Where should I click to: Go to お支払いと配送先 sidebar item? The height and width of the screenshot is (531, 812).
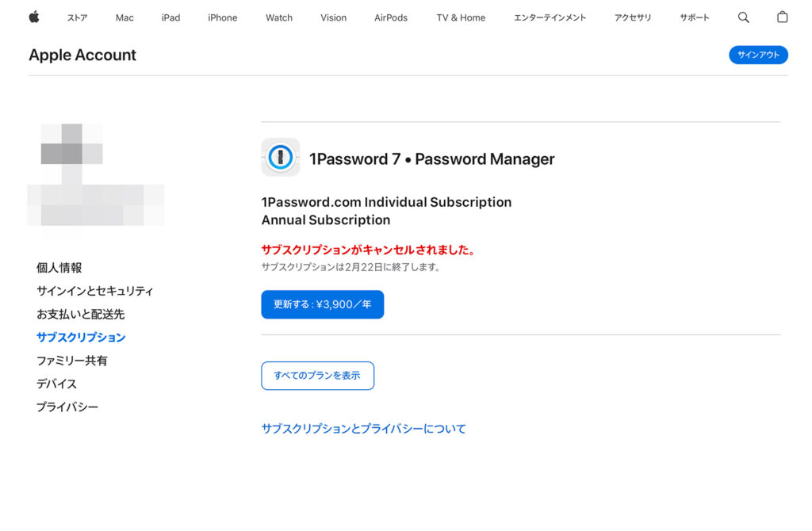click(80, 314)
